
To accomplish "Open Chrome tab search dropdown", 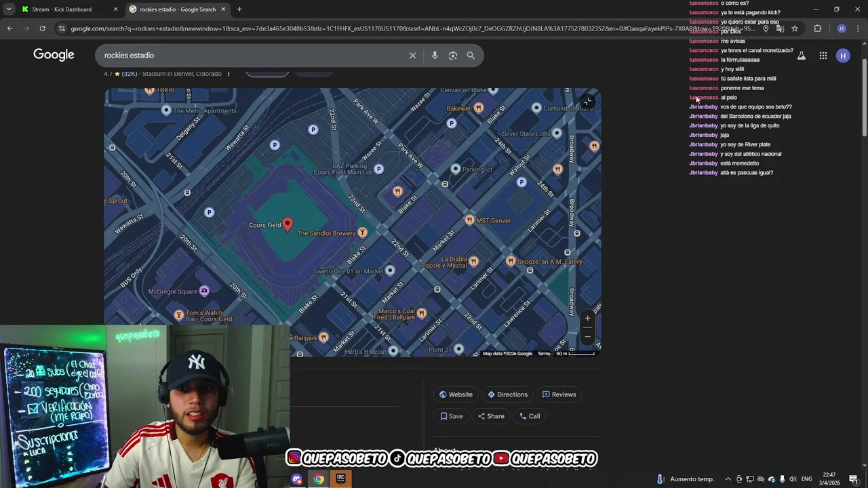I will point(8,9).
